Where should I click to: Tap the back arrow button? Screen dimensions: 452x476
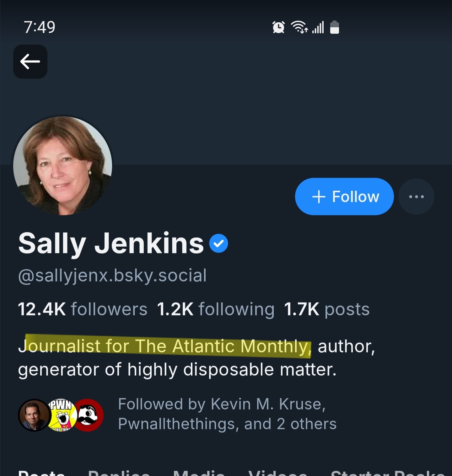coord(30,62)
